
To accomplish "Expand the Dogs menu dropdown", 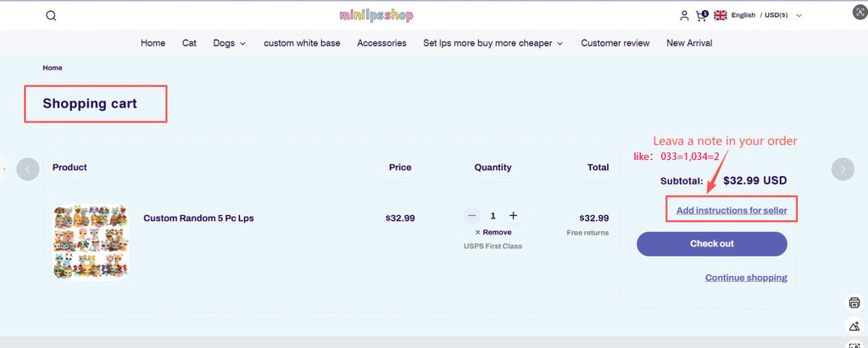I will click(x=229, y=43).
